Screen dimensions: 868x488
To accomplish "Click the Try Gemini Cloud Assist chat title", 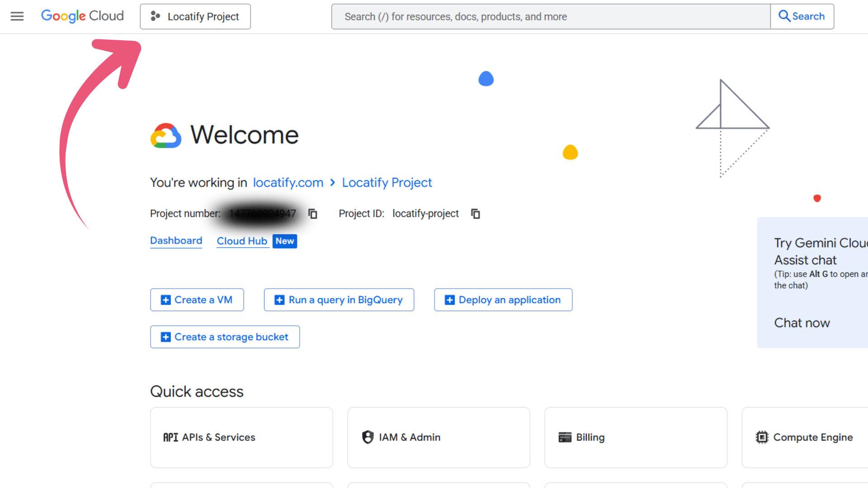I will [x=821, y=252].
